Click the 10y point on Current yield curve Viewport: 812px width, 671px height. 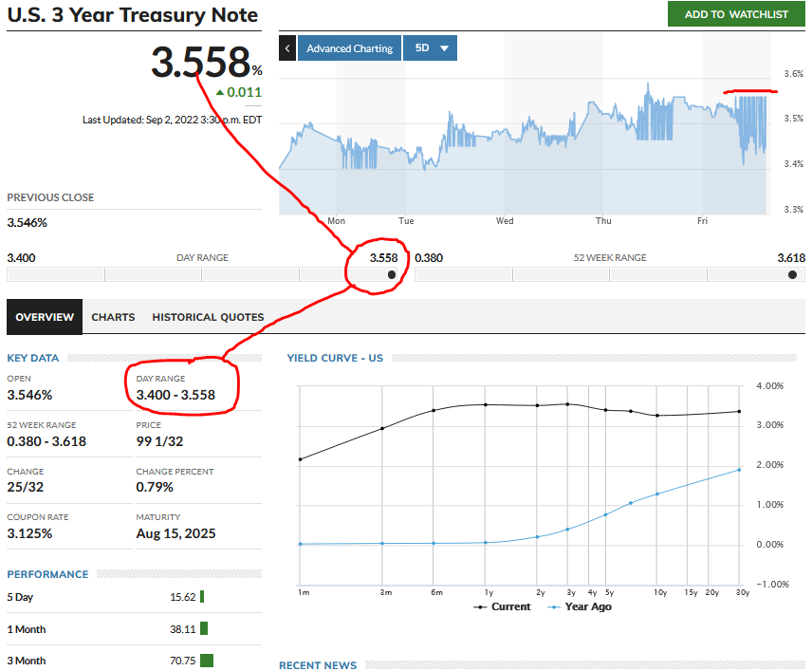click(657, 416)
